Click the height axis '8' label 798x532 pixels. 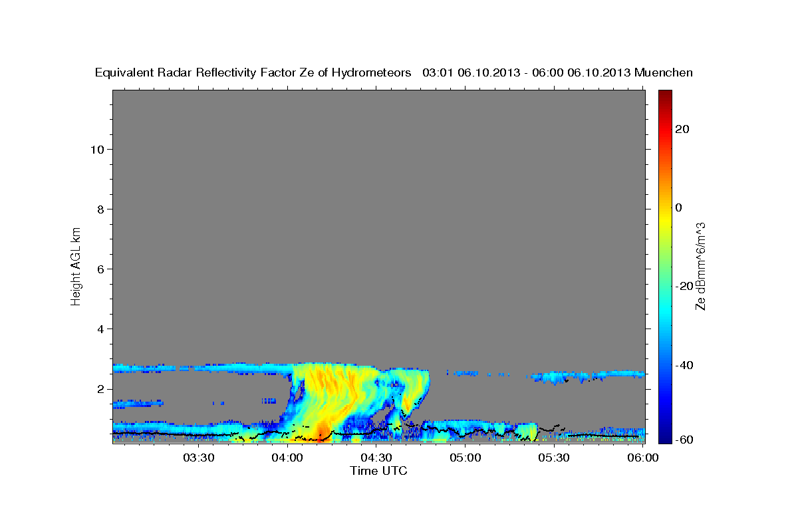(99, 209)
